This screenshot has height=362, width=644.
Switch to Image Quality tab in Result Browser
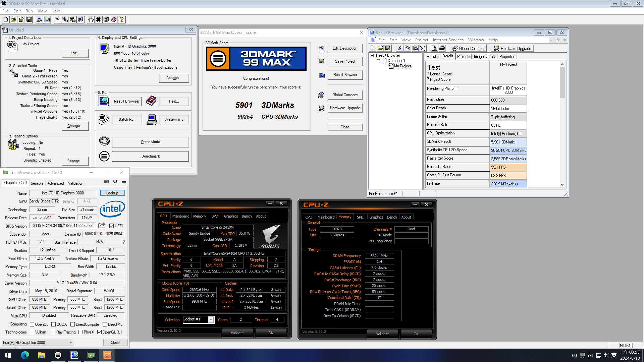[x=484, y=57]
